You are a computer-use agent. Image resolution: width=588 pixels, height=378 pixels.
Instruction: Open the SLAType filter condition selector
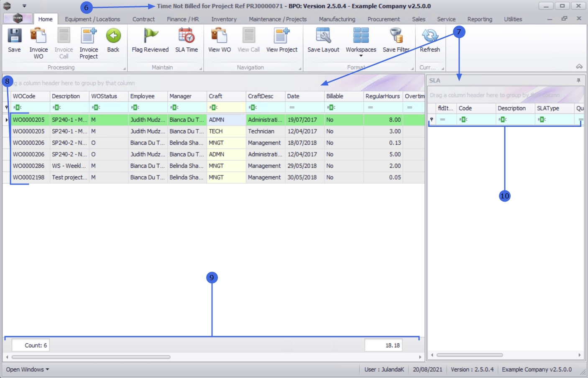point(542,120)
